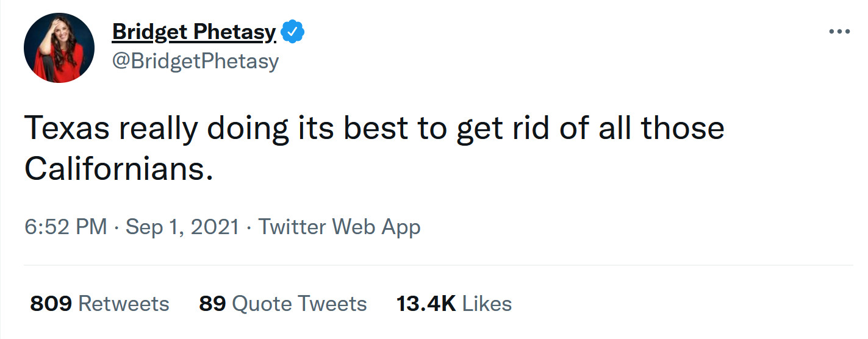Viewport: 868px width, 339px height.
Task: Click the 6:52 PM timestamp
Action: [x=65, y=227]
